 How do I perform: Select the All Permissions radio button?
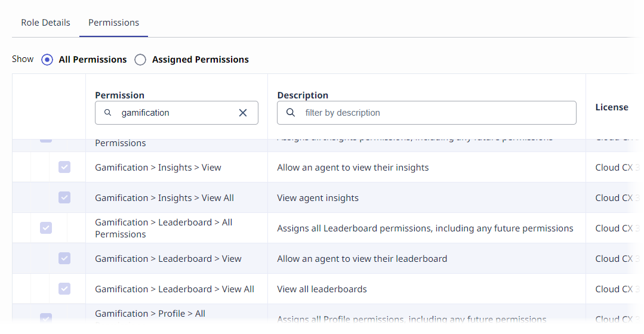pyautogui.click(x=47, y=60)
